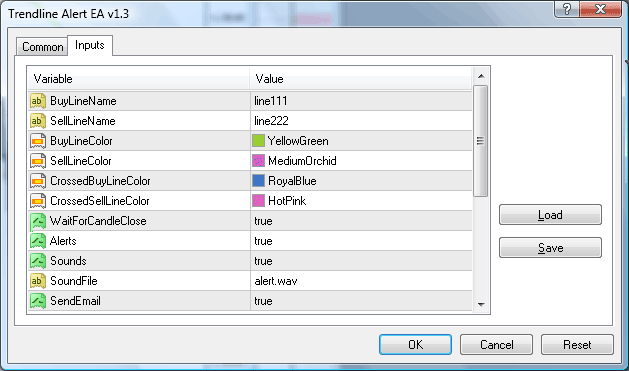Confirm settings with OK
This screenshot has height=371, width=629.
(x=415, y=345)
